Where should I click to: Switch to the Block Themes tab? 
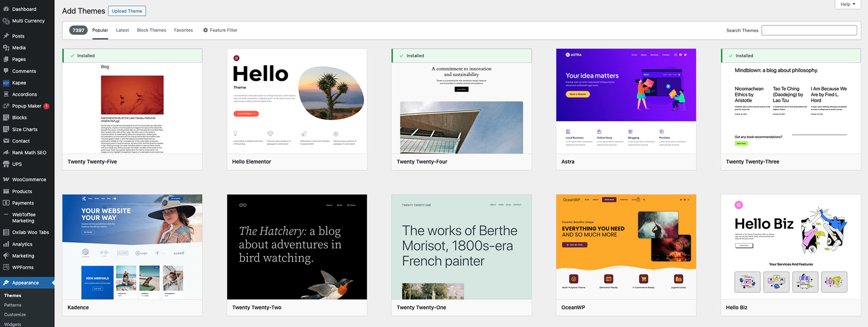151,30
